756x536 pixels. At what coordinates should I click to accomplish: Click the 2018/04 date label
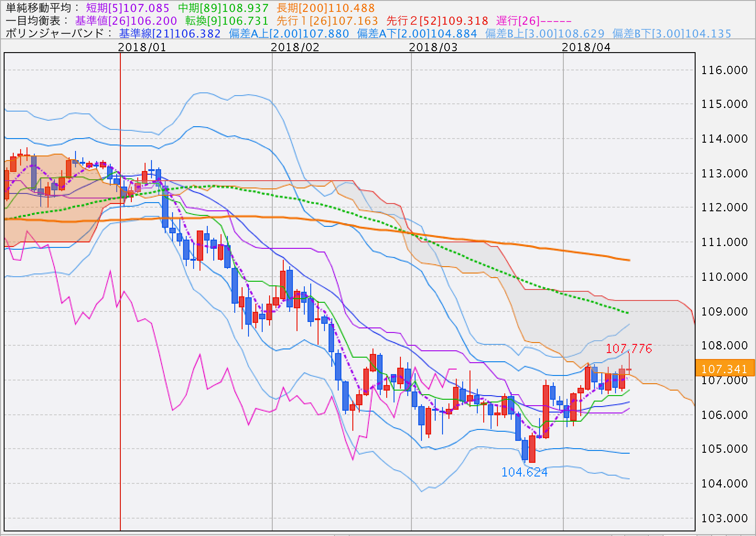tap(586, 47)
